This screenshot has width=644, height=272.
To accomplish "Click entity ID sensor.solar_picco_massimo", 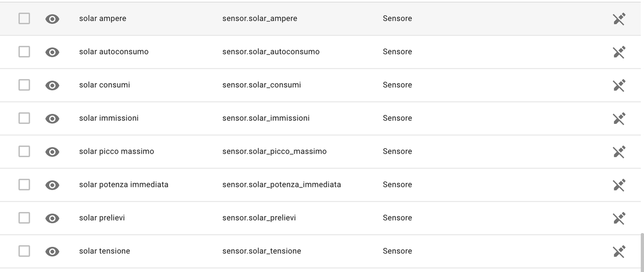I will coord(274,152).
